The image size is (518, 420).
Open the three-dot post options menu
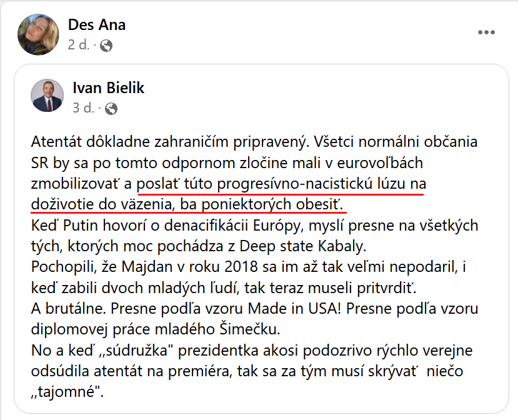[486, 32]
